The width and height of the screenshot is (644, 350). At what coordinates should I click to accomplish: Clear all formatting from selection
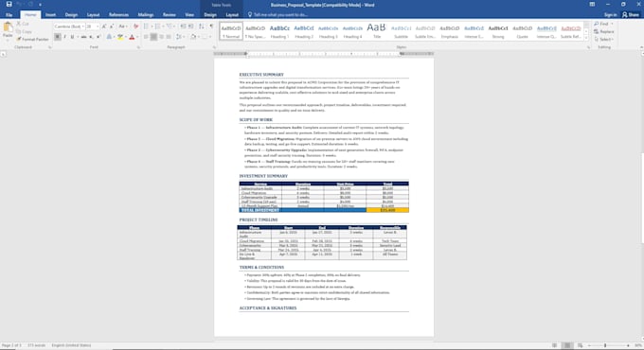[136, 26]
